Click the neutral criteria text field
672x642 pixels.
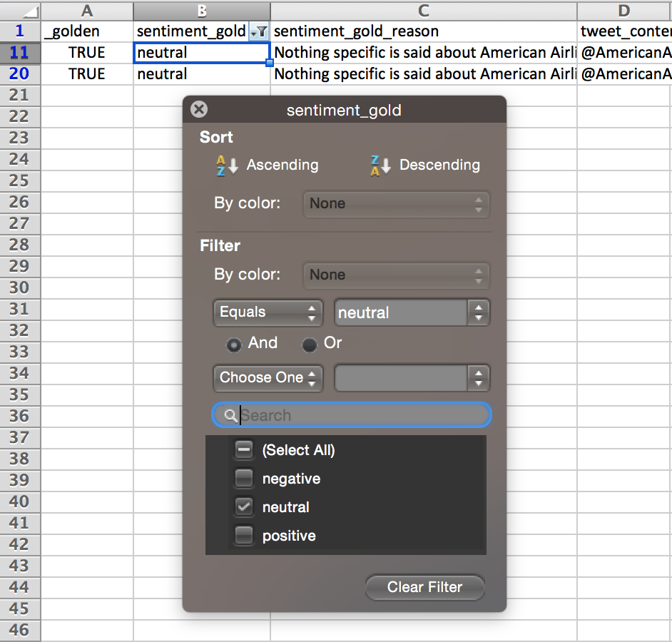click(401, 312)
